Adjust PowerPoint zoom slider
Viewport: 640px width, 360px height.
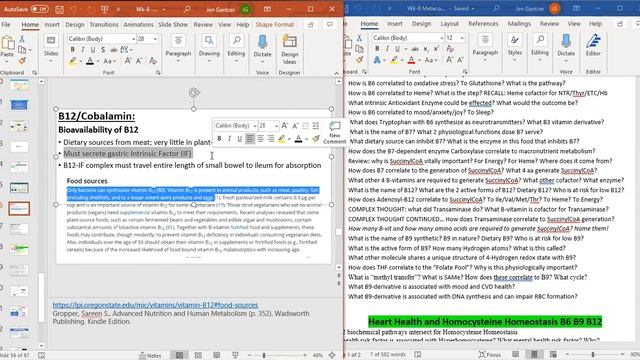[x=264, y=355]
